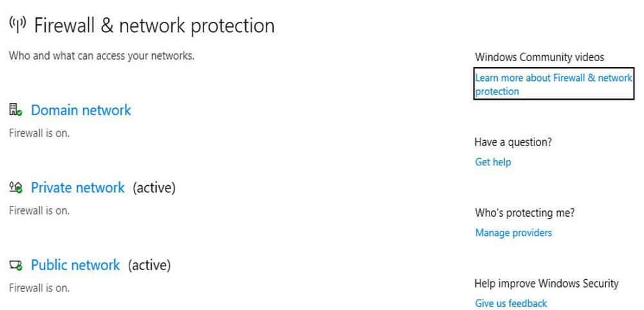Click the antenna icon beside the page title
644x310 pixels.
click(17, 24)
